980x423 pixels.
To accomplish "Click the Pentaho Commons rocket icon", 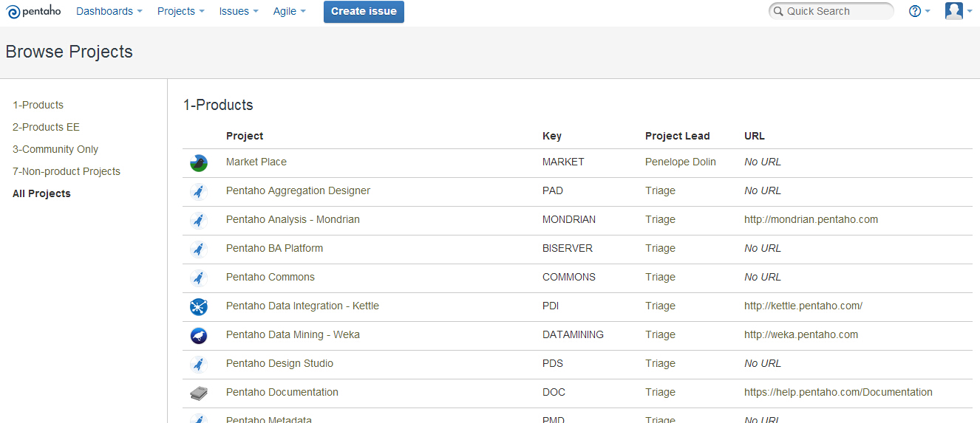I will click(198, 278).
